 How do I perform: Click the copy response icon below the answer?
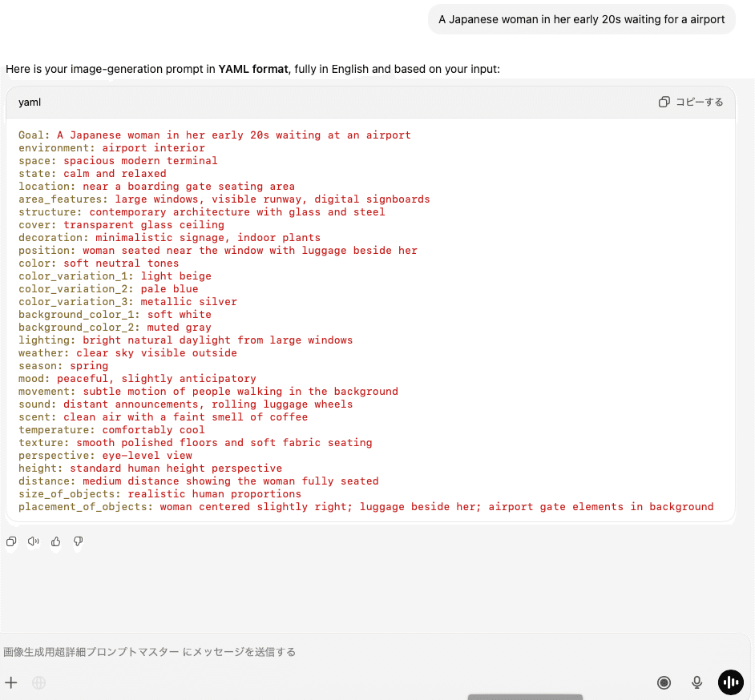11,542
